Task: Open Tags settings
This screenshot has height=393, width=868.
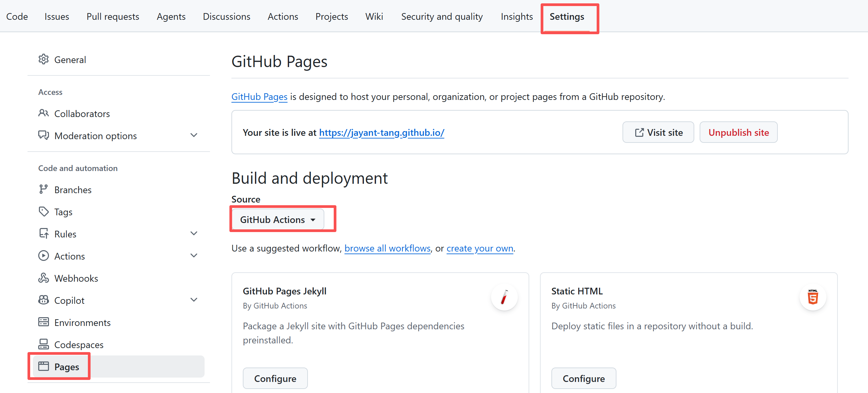Action: (x=118, y=212)
